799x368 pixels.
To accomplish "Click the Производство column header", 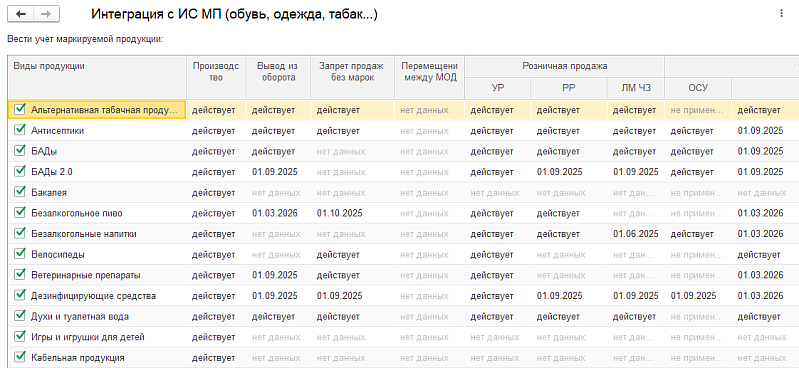I will coord(216,77).
